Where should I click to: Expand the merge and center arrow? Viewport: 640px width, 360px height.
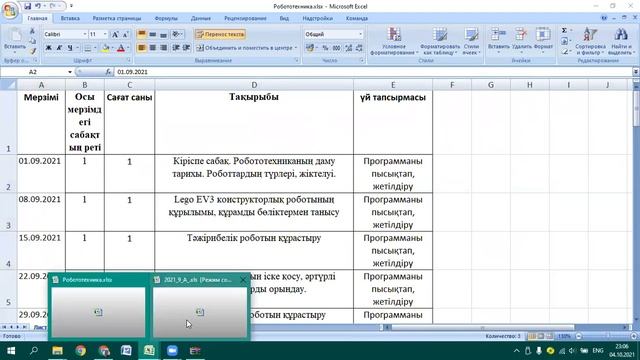[296, 48]
